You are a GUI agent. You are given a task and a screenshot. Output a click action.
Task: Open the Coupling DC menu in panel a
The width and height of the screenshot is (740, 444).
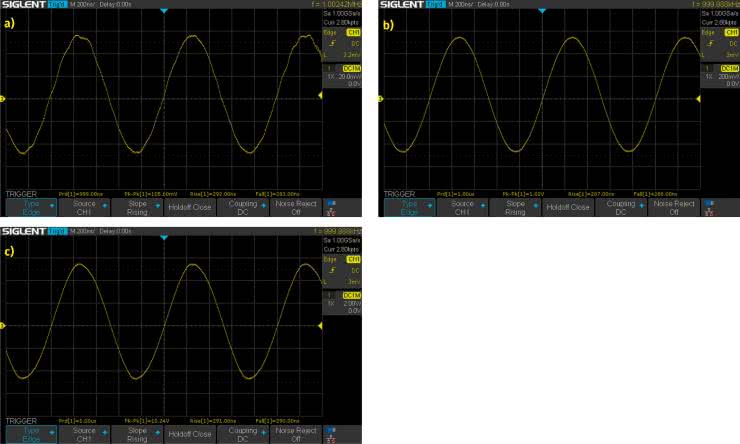pyautogui.click(x=243, y=207)
